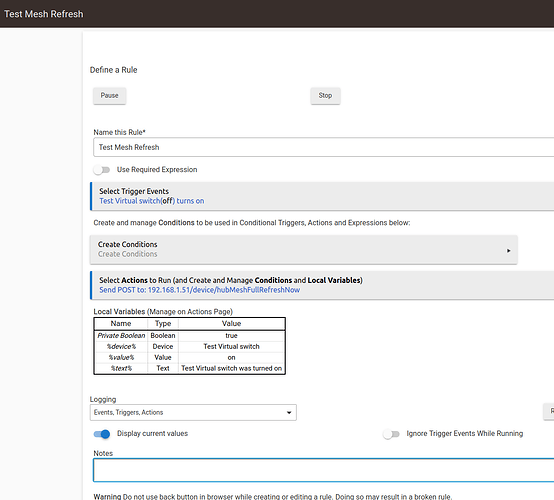Click the %device% variable row
554x500 pixels.
tap(189, 347)
